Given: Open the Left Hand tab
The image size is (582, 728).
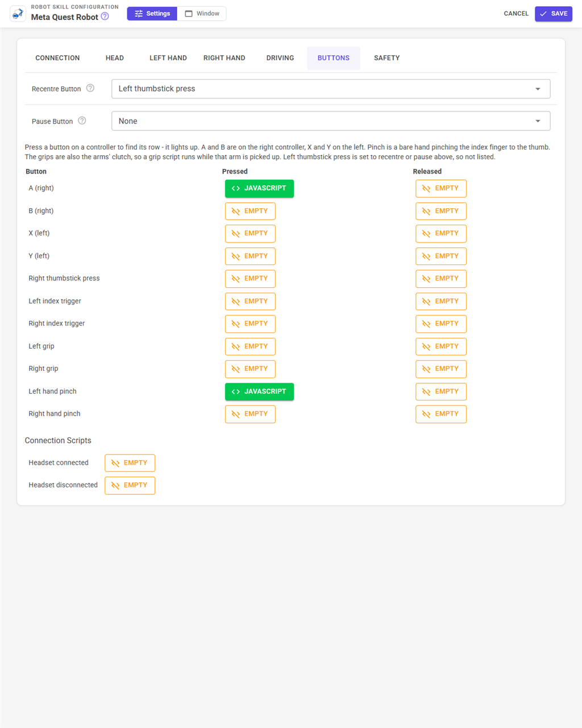Looking at the screenshot, I should pos(168,58).
